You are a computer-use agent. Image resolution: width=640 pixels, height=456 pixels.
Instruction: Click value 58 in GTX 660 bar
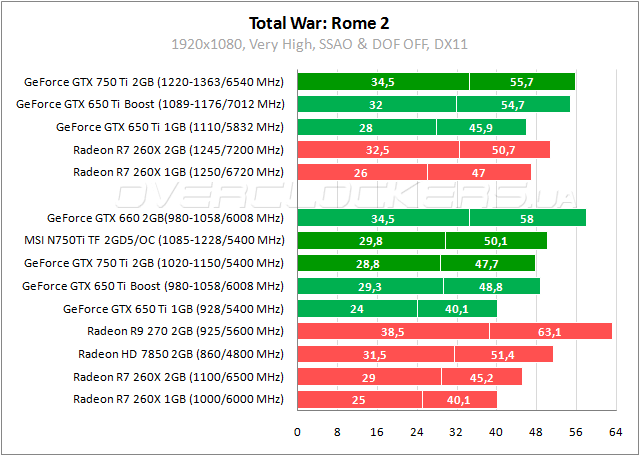tap(527, 219)
